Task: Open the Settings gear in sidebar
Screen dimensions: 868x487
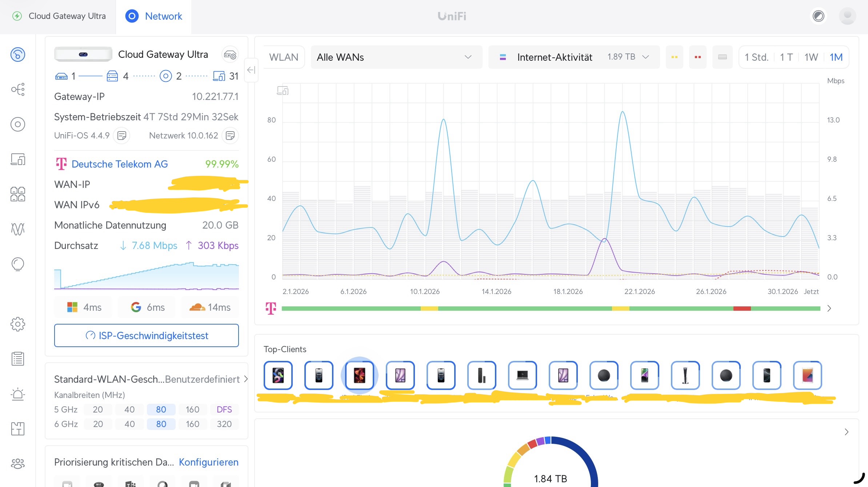Action: pos(18,324)
